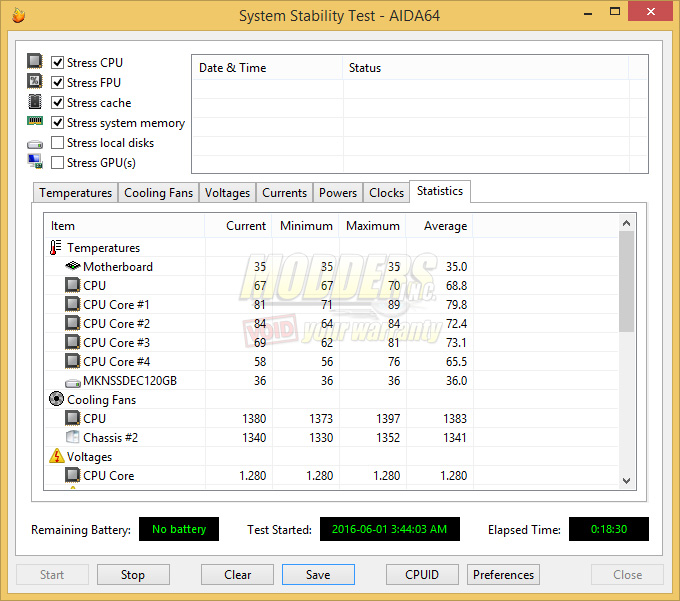Image resolution: width=680 pixels, height=601 pixels.
Task: Click the chip icon of CPU Core #4
Action: (x=72, y=361)
